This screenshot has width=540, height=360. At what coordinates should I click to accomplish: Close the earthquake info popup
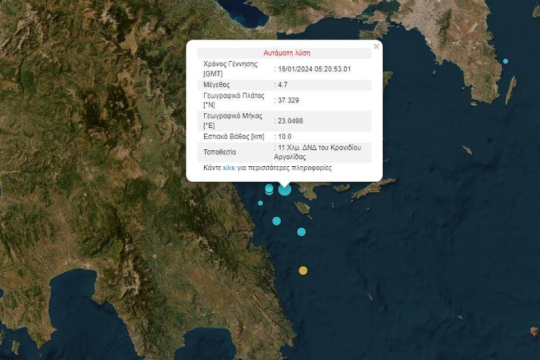376,46
